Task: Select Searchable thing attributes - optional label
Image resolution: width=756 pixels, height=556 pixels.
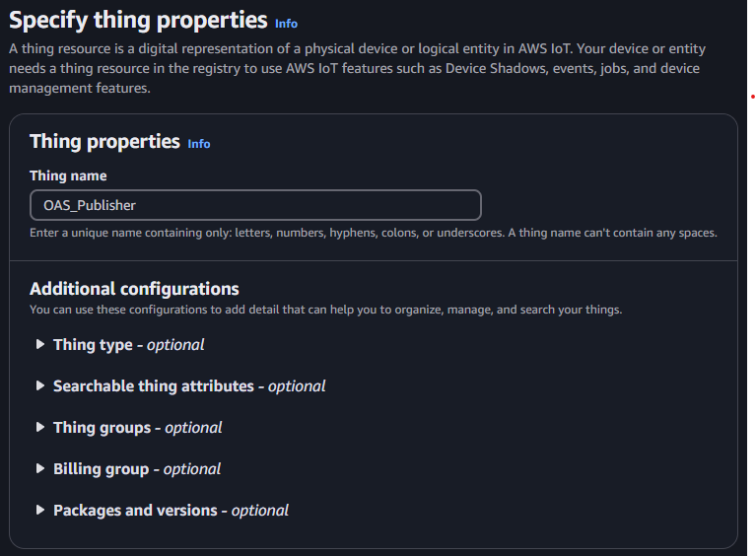Action: (x=189, y=386)
